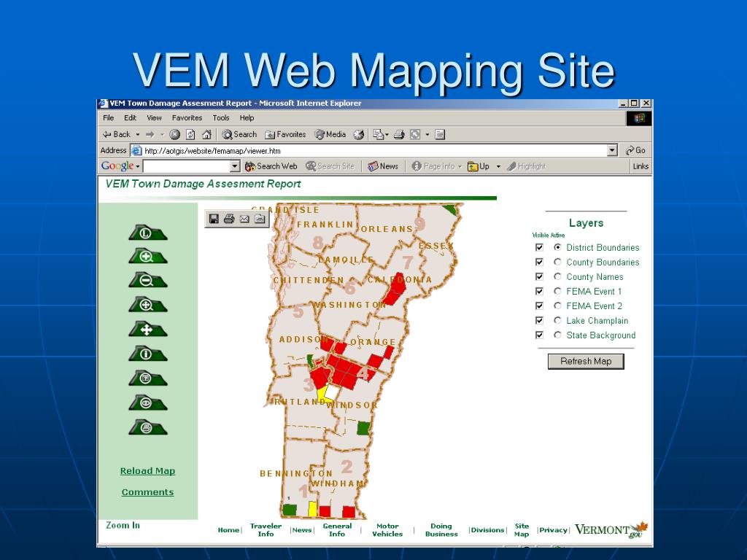Click the Search toolbar button
This screenshot has width=747, height=560.
pos(239,135)
